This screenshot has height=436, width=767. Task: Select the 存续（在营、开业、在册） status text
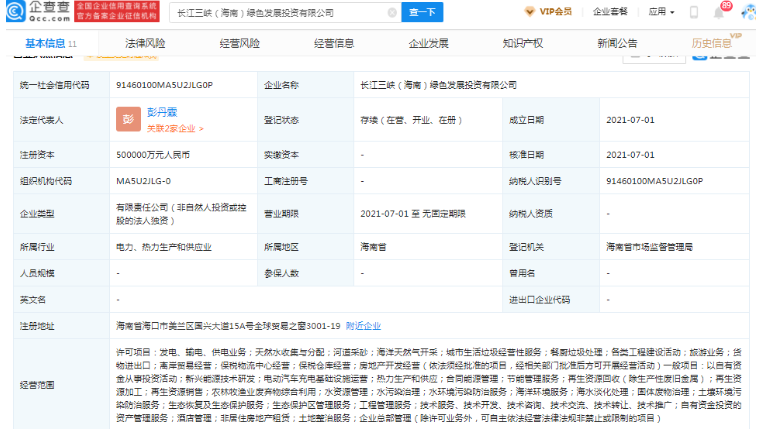pos(411,120)
